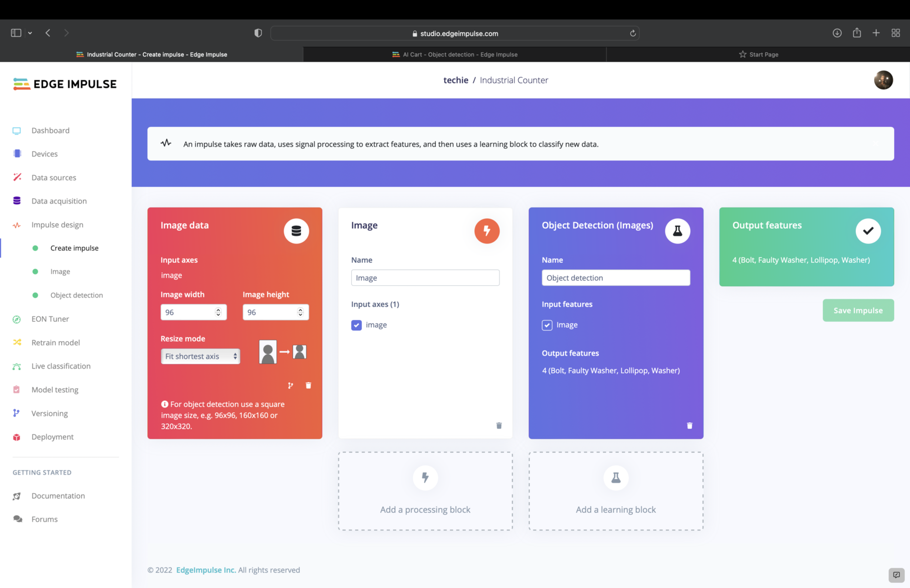Click the Output features checkmark icon
This screenshot has width=910, height=588.
tap(868, 231)
